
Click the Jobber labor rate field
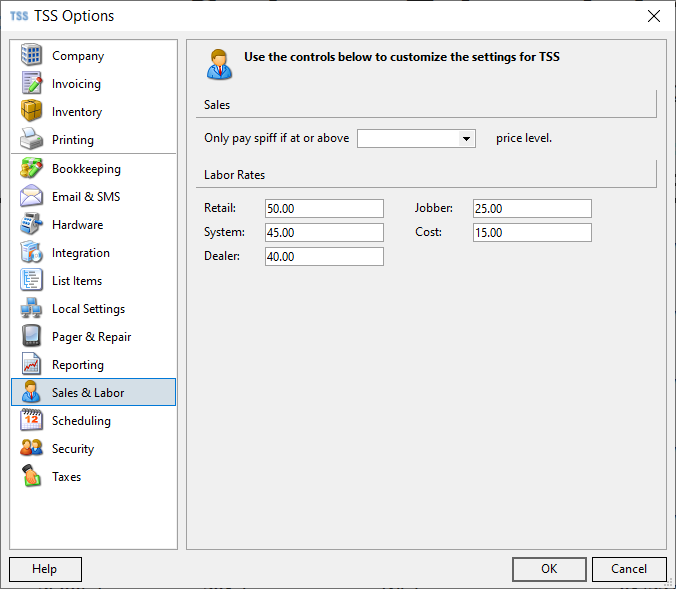pos(532,209)
